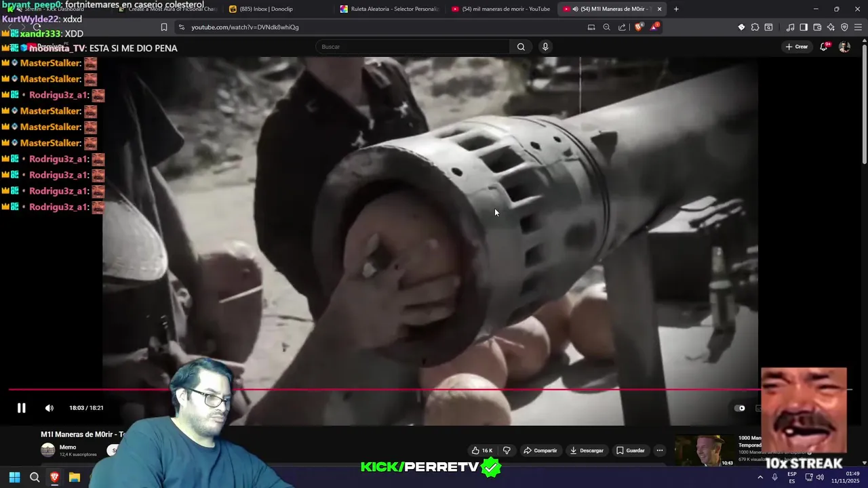Open Brave VPN shield icon
Screen dimensions: 868x488
point(844,27)
